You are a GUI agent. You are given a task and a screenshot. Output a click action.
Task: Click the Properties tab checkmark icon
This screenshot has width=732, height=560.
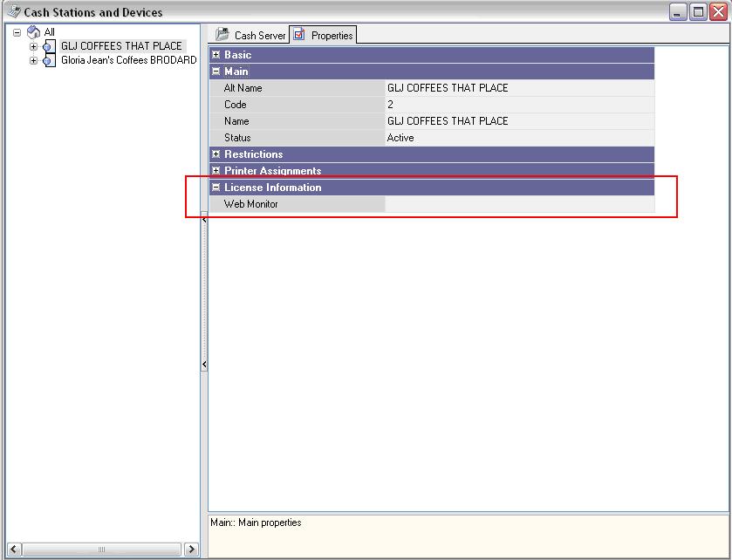pos(299,34)
